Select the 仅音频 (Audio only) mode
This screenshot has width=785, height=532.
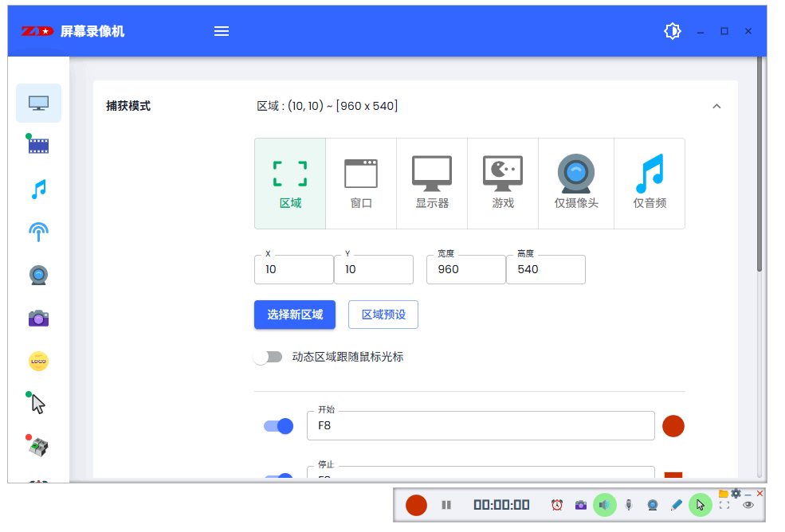coord(649,182)
